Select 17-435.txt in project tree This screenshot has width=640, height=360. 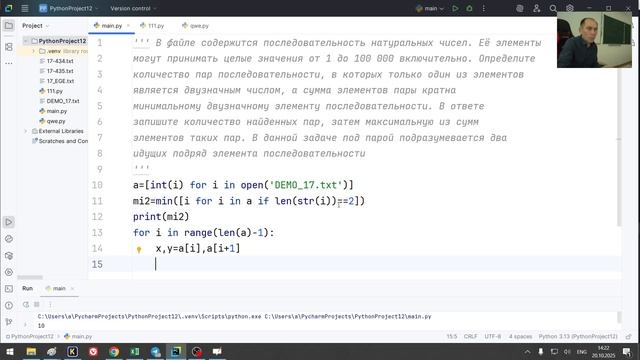pyautogui.click(x=56, y=71)
